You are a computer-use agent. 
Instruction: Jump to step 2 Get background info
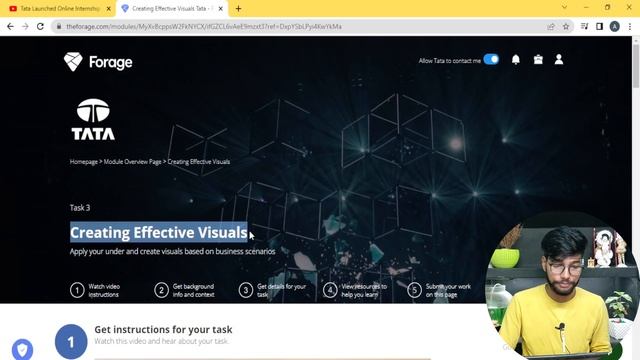point(184,290)
